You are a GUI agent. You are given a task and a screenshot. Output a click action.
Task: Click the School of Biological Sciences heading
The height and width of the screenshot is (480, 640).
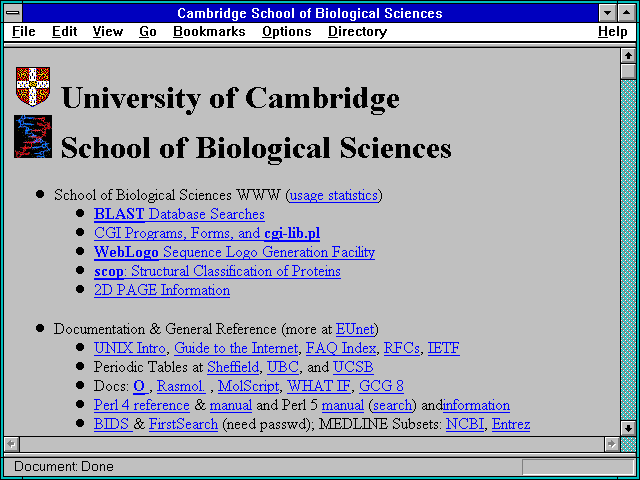[256, 147]
